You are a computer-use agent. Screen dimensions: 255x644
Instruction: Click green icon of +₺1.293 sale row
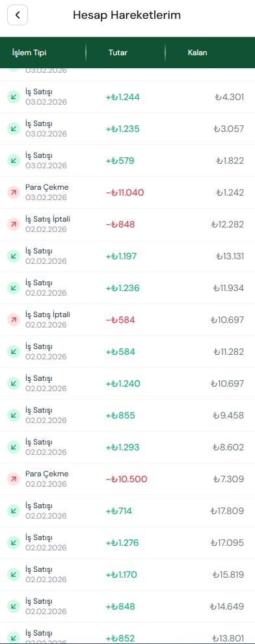[14, 447]
